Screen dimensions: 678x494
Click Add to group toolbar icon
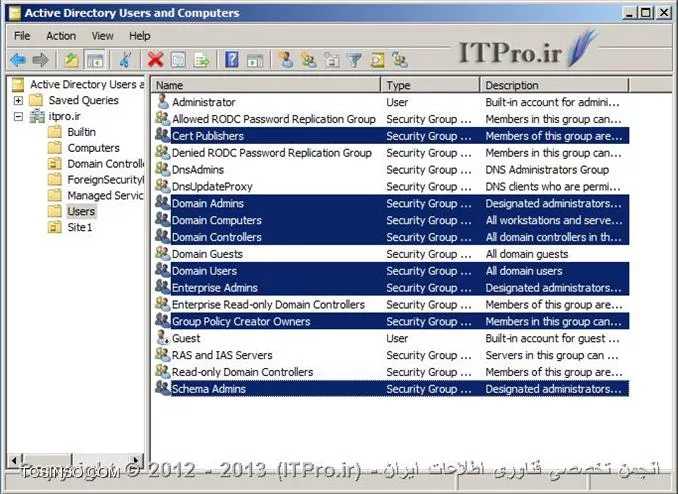point(400,60)
